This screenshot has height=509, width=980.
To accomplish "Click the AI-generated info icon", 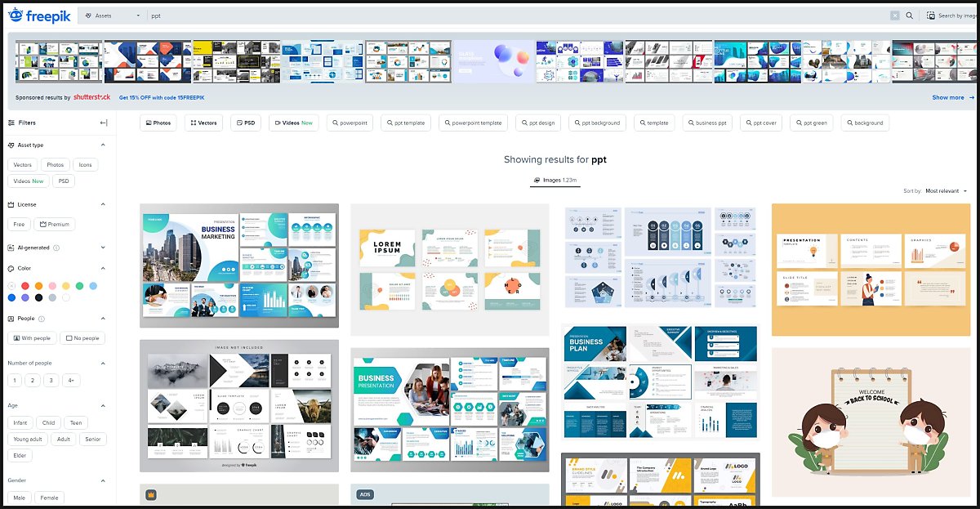I will [x=56, y=248].
